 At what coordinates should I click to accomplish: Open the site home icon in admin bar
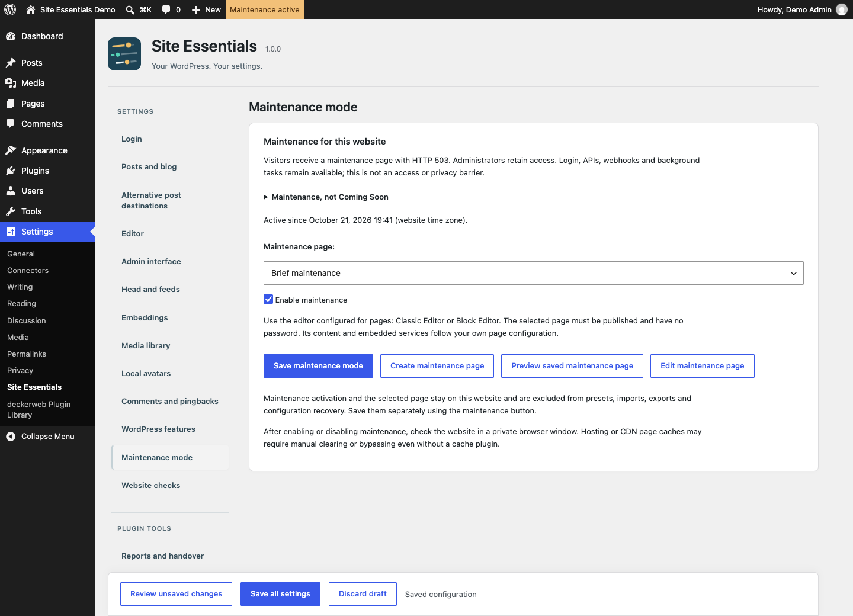(31, 9)
